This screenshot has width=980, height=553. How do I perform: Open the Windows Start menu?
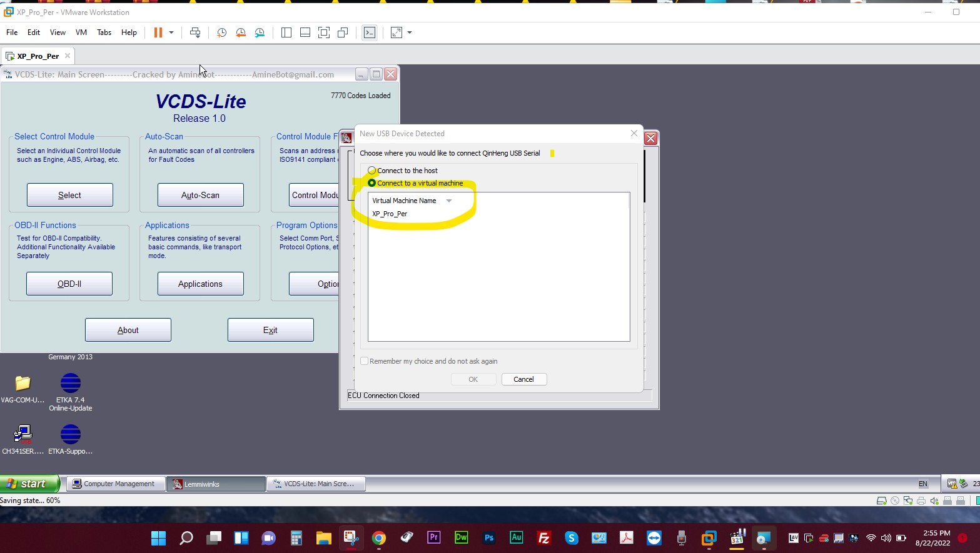(159, 538)
